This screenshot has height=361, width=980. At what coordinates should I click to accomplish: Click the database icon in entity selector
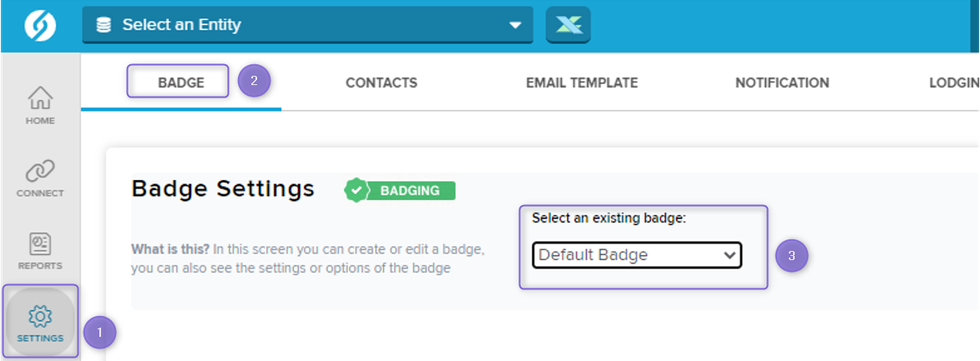click(104, 26)
